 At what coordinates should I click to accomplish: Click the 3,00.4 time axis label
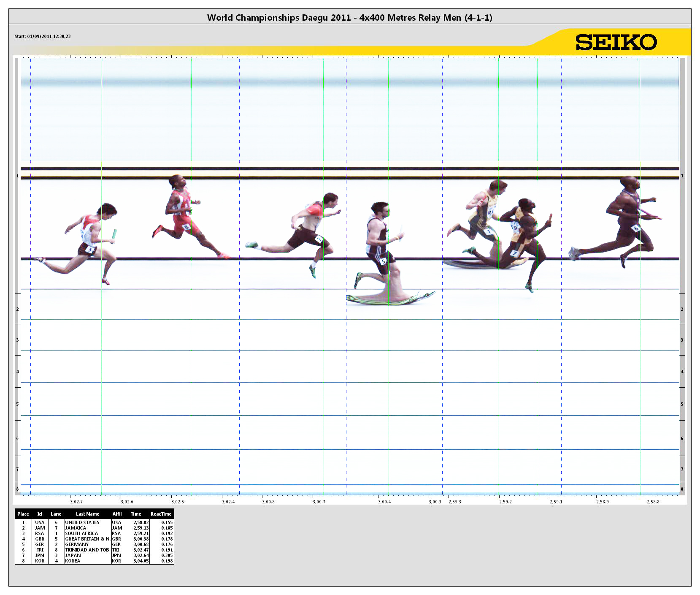click(x=384, y=502)
